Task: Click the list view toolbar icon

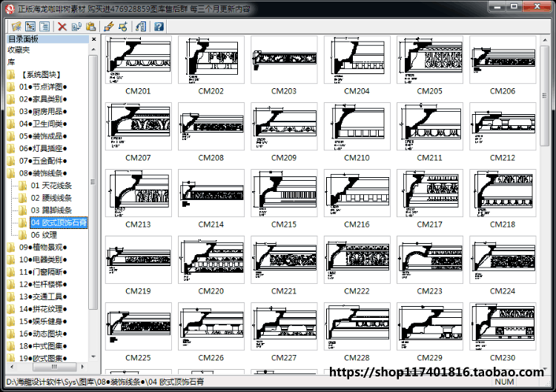Action: (44, 27)
